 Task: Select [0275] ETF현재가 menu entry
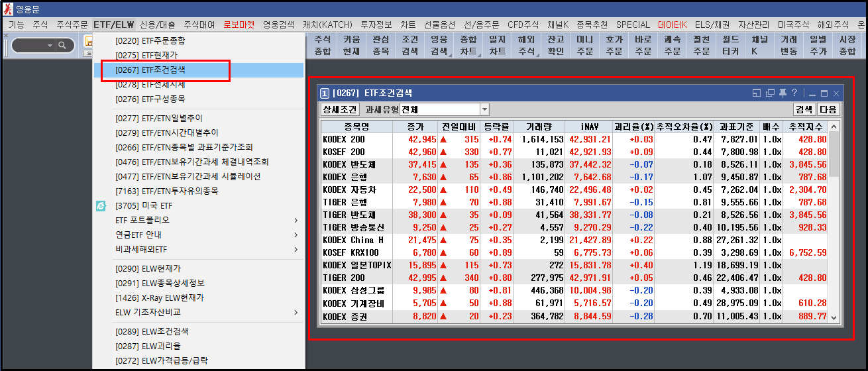point(199,55)
